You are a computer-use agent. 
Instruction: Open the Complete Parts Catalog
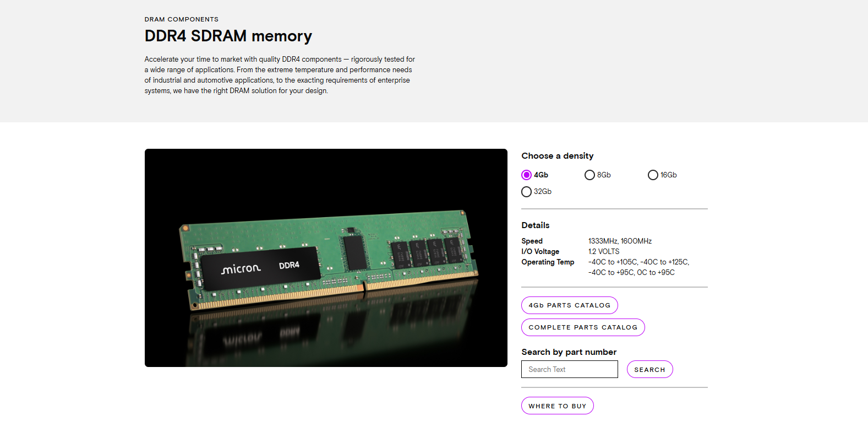click(583, 327)
